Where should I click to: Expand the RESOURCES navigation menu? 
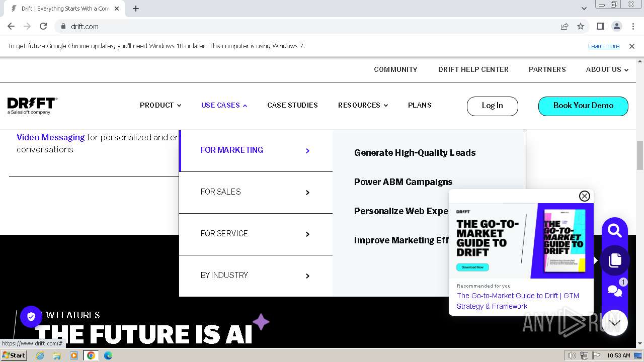click(363, 105)
